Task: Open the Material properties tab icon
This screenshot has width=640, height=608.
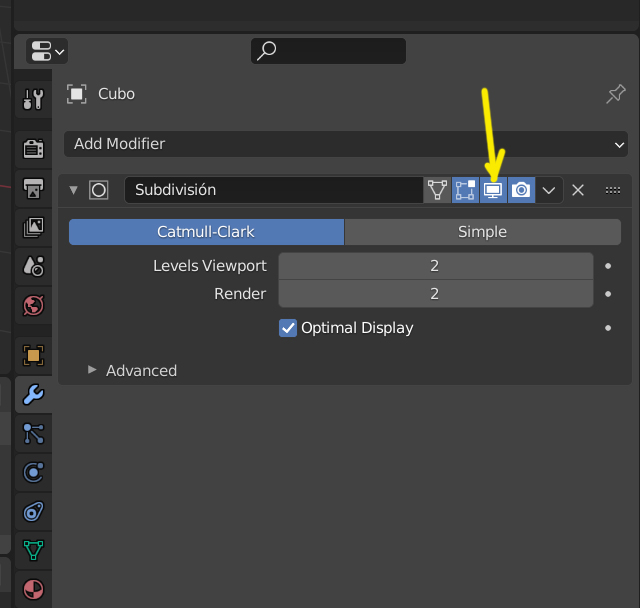Action: pos(33,587)
